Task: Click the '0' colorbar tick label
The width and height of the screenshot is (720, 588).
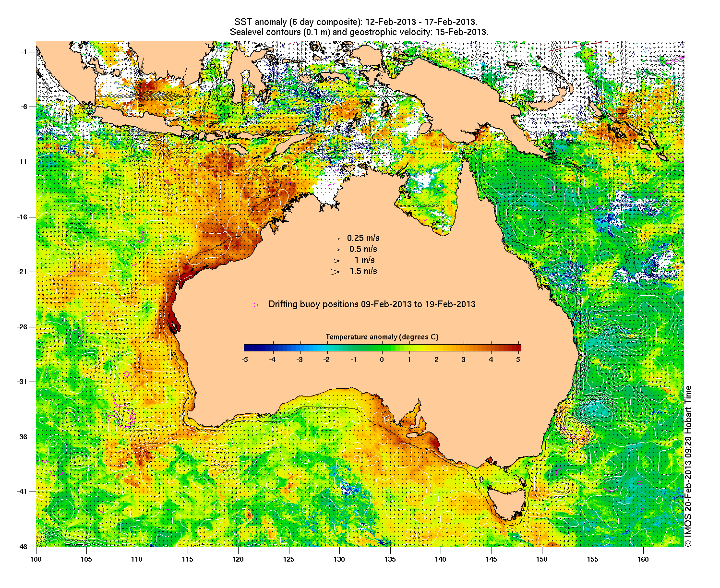Action: 382,359
